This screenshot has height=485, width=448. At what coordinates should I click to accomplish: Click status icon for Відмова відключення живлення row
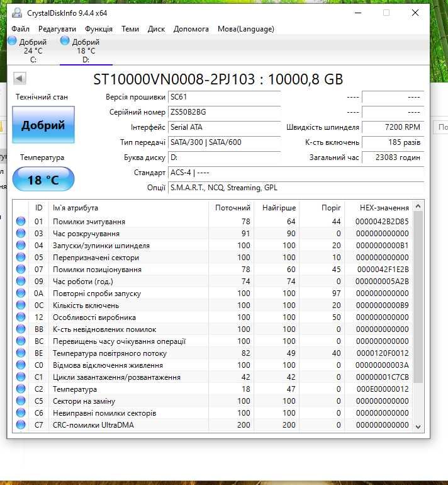pyautogui.click(x=21, y=365)
